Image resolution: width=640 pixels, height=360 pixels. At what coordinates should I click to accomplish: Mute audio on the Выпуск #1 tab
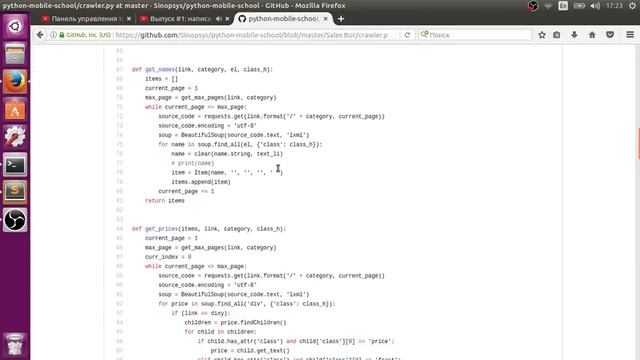click(219, 19)
